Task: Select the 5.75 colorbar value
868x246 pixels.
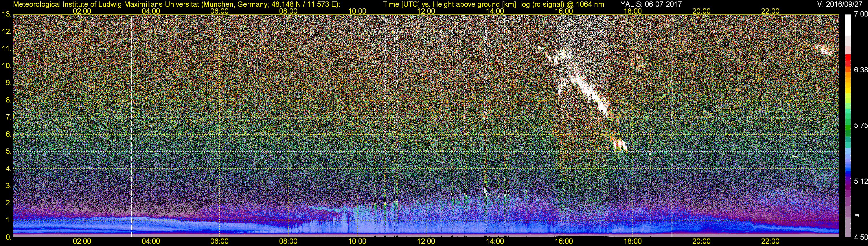Action: coord(861,125)
